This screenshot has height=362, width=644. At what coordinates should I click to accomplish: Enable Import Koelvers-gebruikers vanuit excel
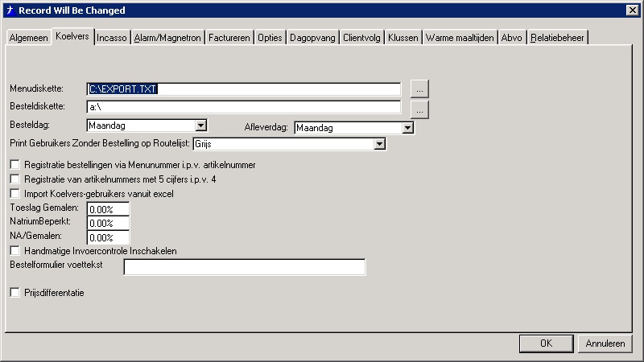[14, 193]
